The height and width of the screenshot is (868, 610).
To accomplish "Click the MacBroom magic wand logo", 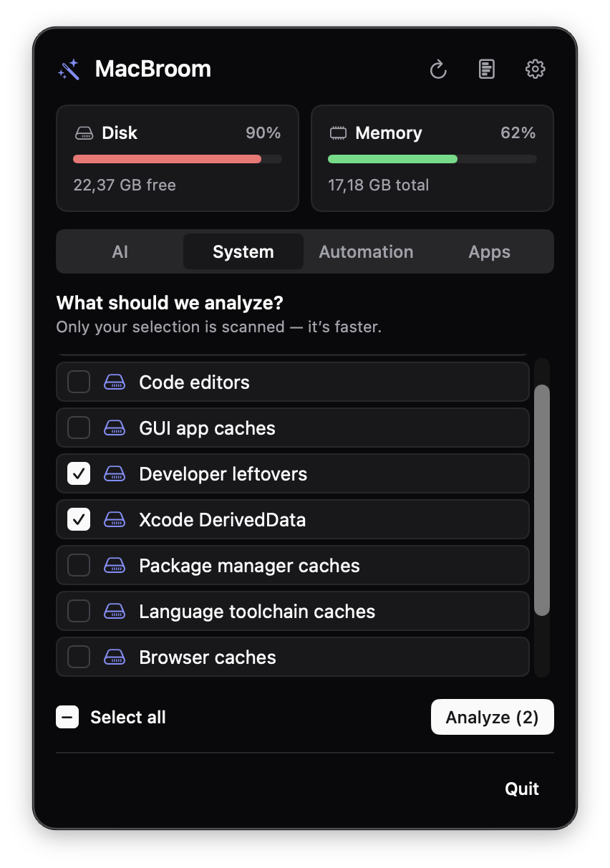I will pos(69,69).
